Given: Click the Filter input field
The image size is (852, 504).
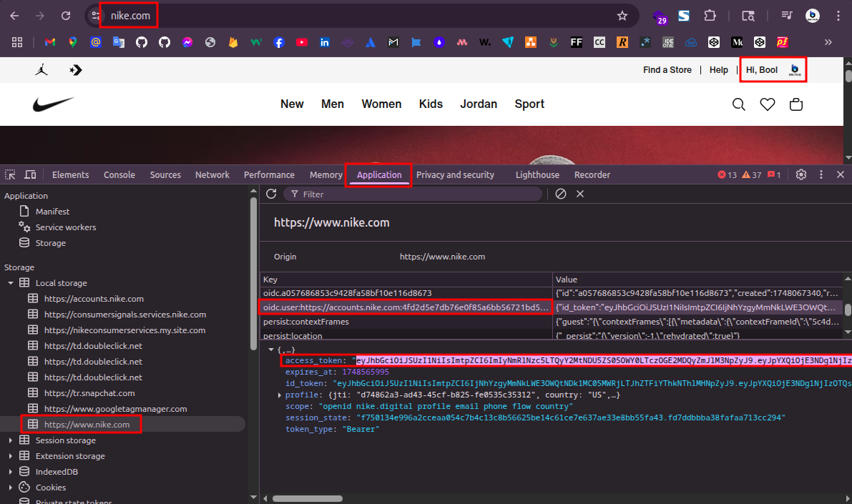Looking at the screenshot, I should (413, 194).
